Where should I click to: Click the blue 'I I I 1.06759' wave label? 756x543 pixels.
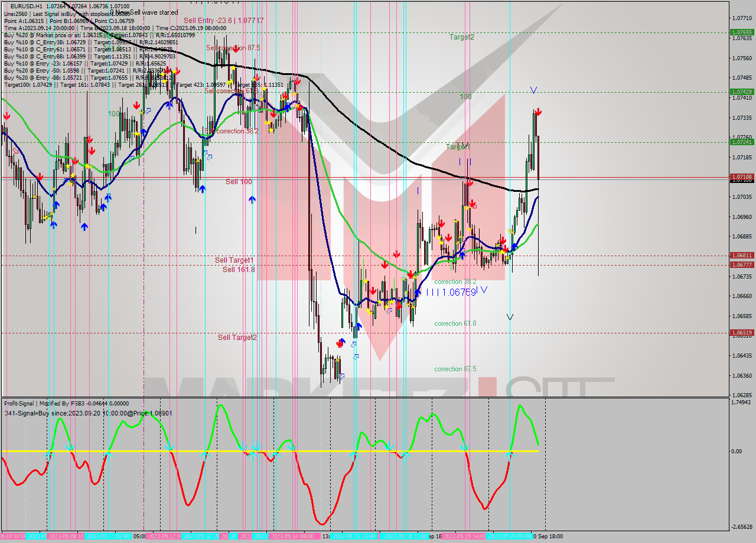[x=451, y=292]
